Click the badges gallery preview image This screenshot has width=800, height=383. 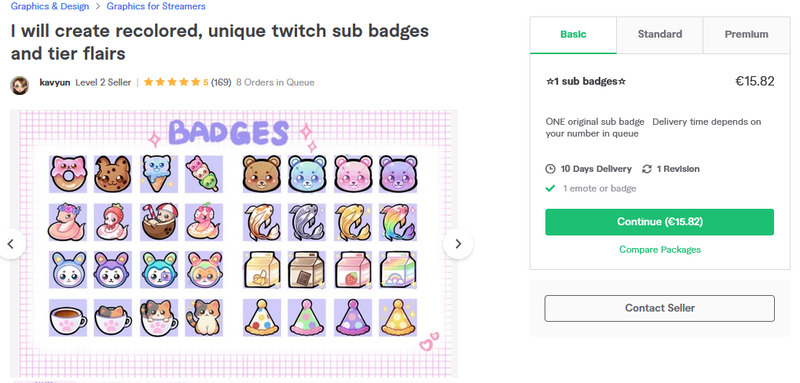(x=234, y=244)
